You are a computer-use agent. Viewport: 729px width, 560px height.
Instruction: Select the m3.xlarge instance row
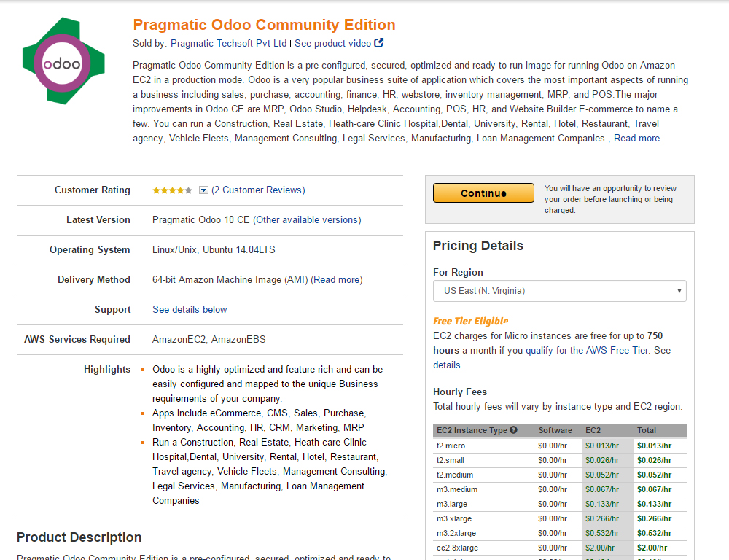(560, 518)
